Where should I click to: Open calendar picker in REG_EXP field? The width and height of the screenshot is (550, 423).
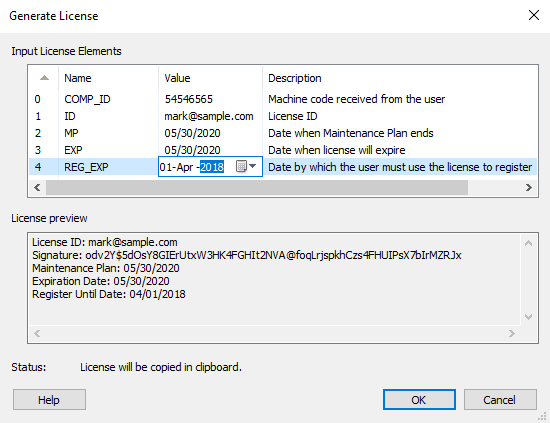241,166
